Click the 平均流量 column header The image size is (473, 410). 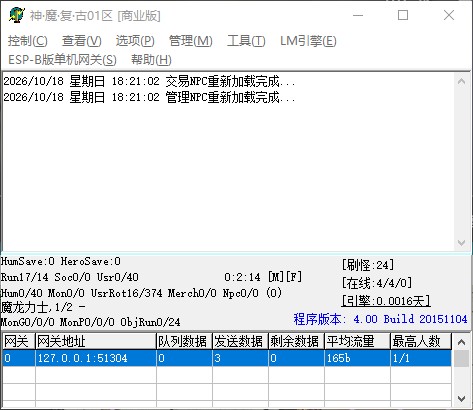click(357, 341)
